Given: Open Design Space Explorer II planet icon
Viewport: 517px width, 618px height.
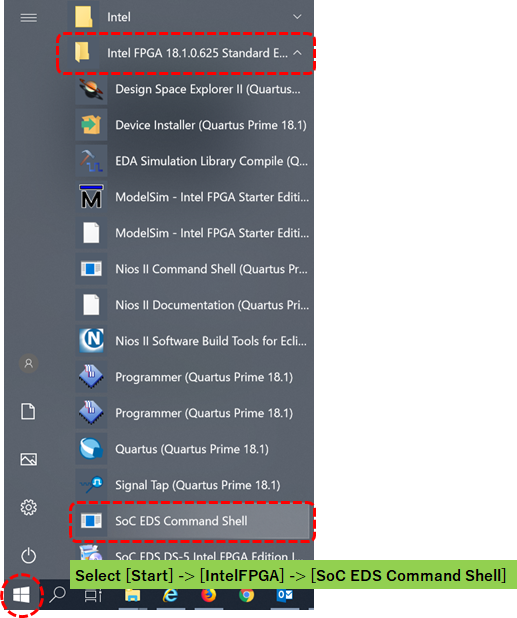Looking at the screenshot, I should 91,89.
